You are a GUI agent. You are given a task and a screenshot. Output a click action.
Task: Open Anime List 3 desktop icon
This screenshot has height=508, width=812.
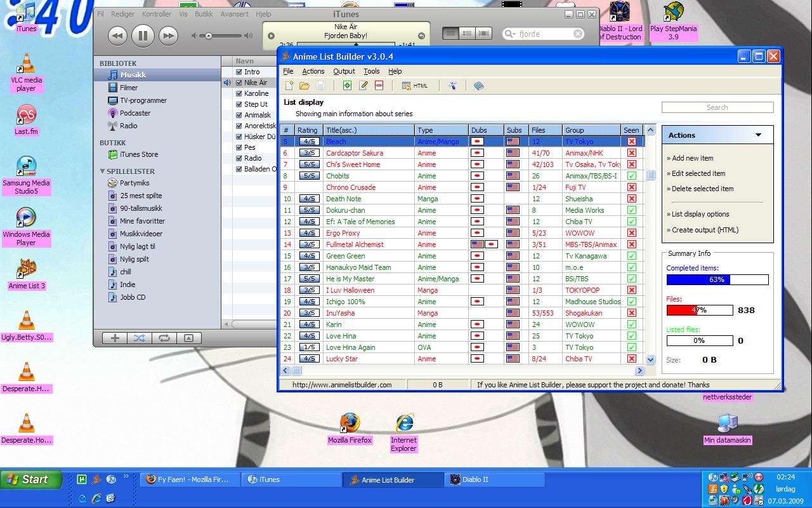(x=26, y=274)
